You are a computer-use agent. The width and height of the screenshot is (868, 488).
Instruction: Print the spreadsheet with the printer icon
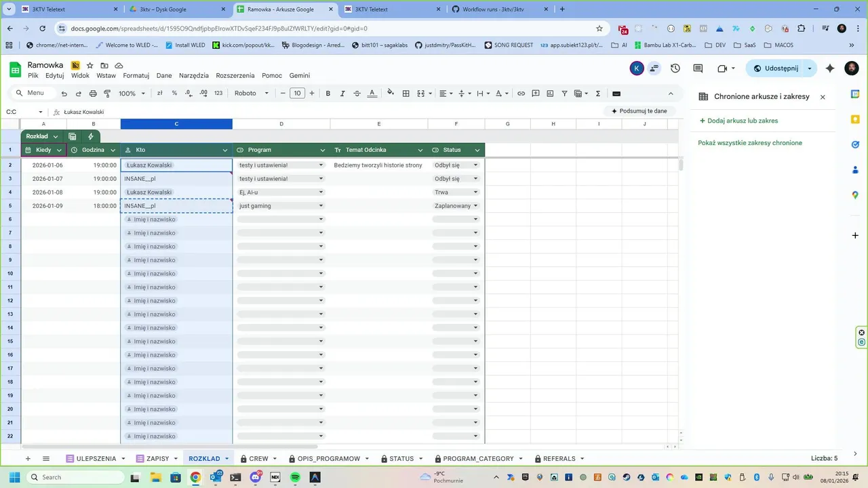click(93, 94)
